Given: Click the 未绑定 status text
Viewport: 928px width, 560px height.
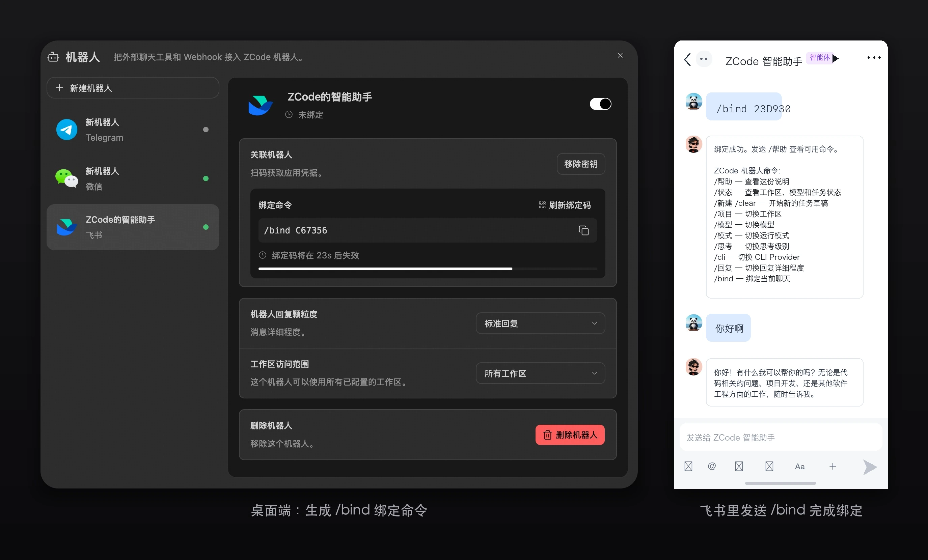Looking at the screenshot, I should (311, 115).
